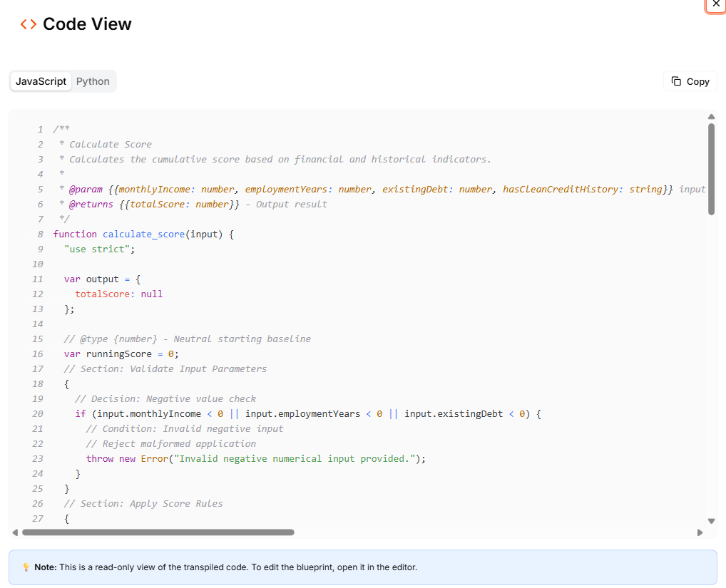Click the copy icon beside Copy
This screenshot has height=588, width=726.
(x=676, y=81)
